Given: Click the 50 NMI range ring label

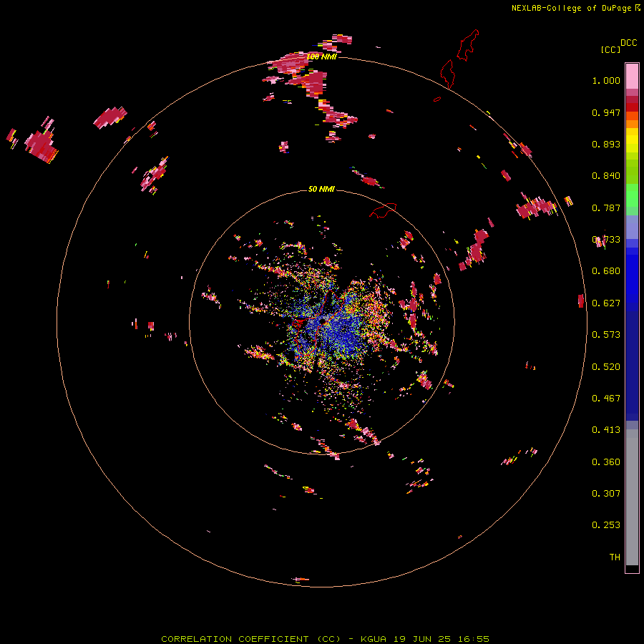Looking at the screenshot, I should coord(321,189).
